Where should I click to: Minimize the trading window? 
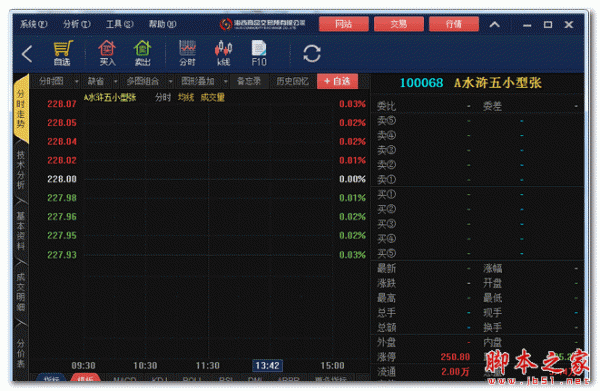click(527, 25)
